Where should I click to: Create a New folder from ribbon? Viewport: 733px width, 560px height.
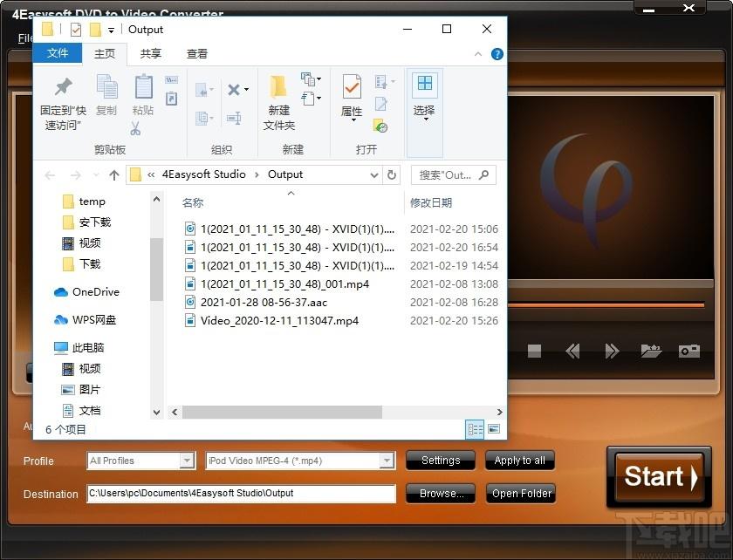point(279,102)
